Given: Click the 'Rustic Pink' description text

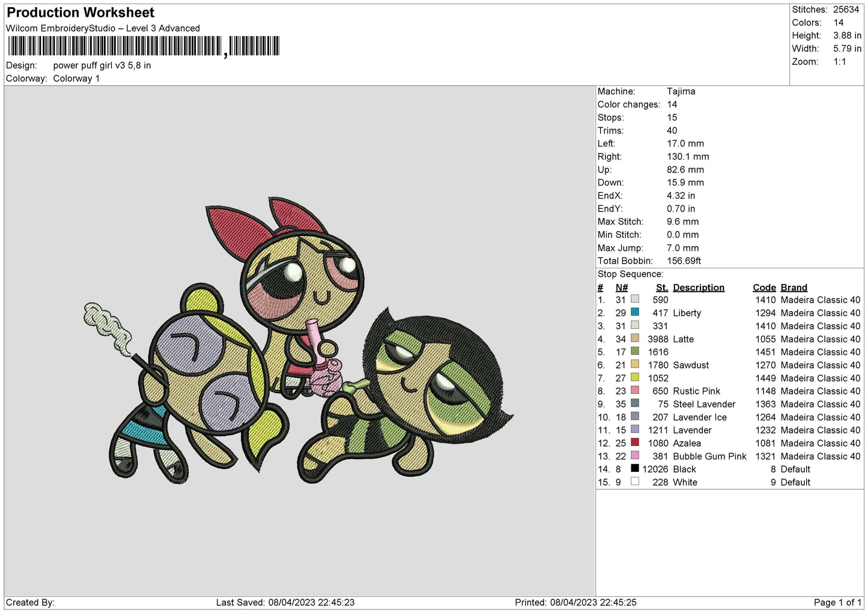Looking at the screenshot, I should pos(697,391).
